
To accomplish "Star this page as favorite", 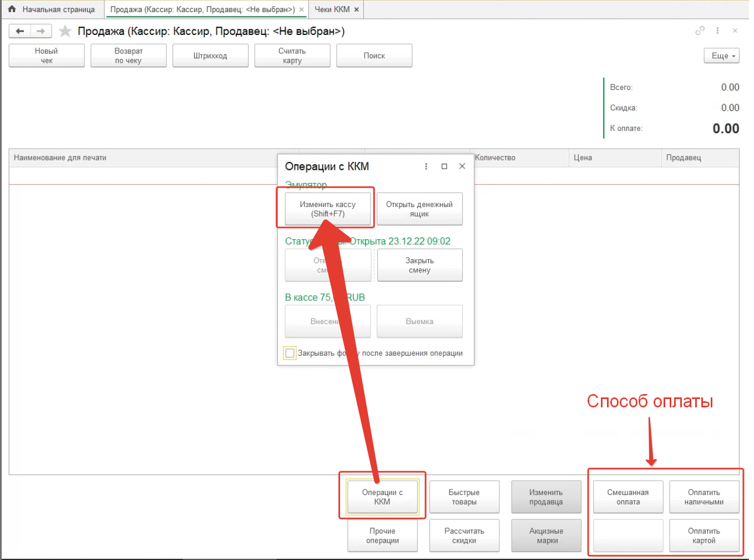I will tap(65, 31).
